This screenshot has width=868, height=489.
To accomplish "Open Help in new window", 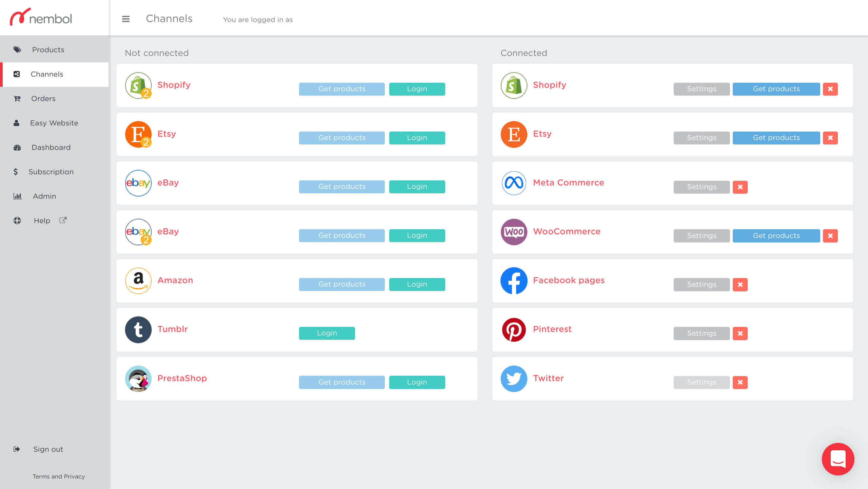I will (x=54, y=221).
